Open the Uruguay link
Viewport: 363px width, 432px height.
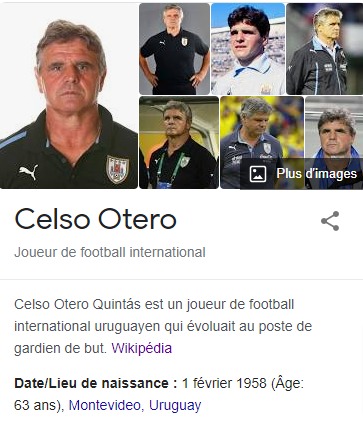[x=175, y=405]
